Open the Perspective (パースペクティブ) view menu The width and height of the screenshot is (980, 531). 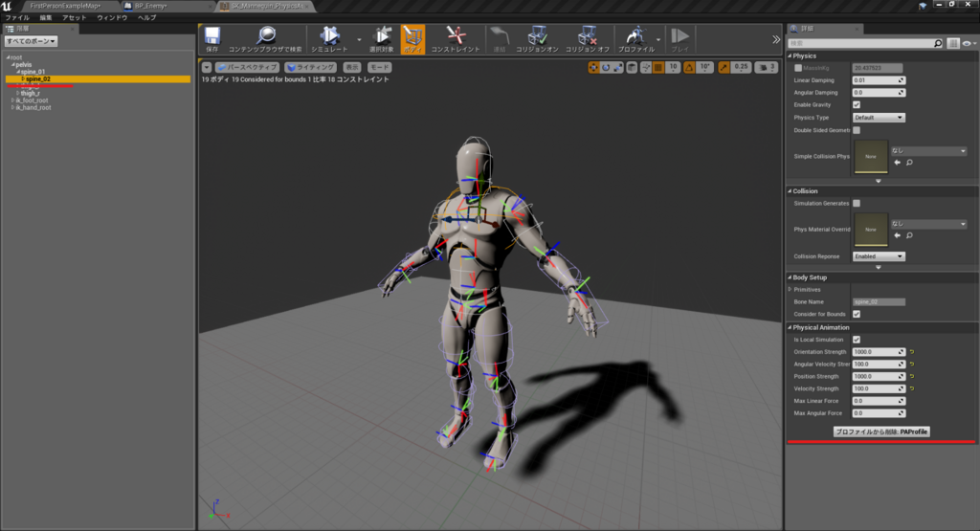coord(248,68)
